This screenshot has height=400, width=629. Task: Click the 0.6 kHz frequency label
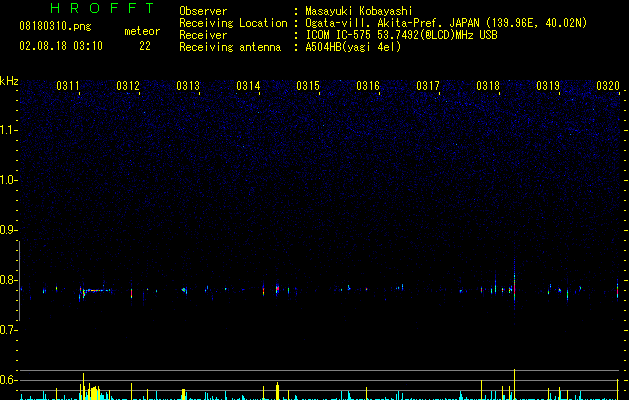(8, 380)
